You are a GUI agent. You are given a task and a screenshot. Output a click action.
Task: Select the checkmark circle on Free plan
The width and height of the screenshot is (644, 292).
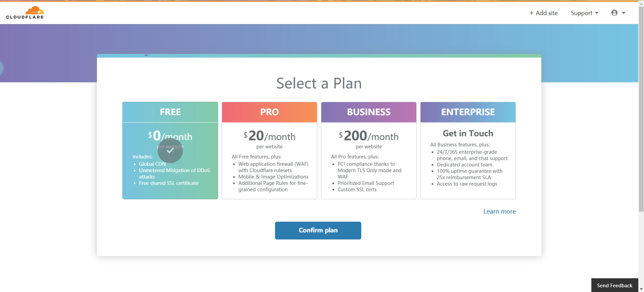click(x=170, y=150)
